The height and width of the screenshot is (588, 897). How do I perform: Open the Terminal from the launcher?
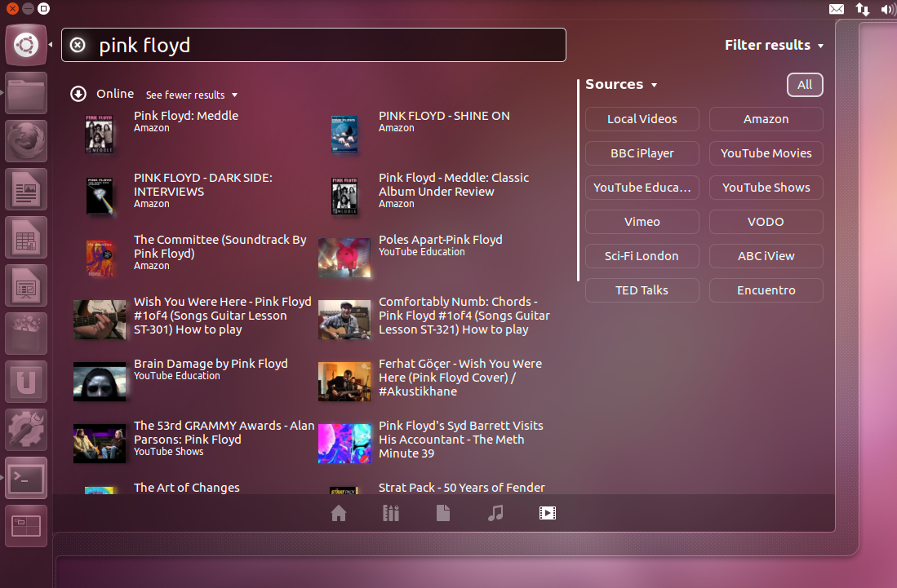coord(26,478)
